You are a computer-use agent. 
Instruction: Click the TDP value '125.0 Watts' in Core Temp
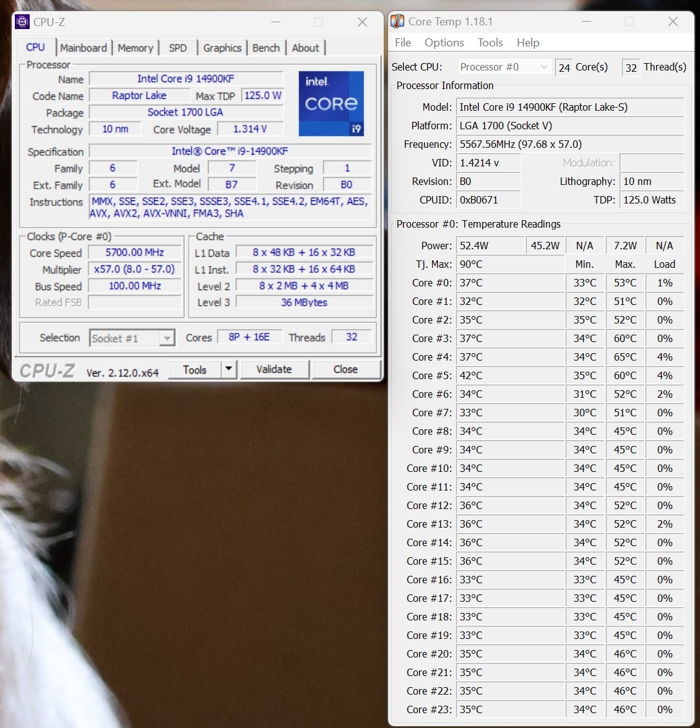click(x=652, y=200)
